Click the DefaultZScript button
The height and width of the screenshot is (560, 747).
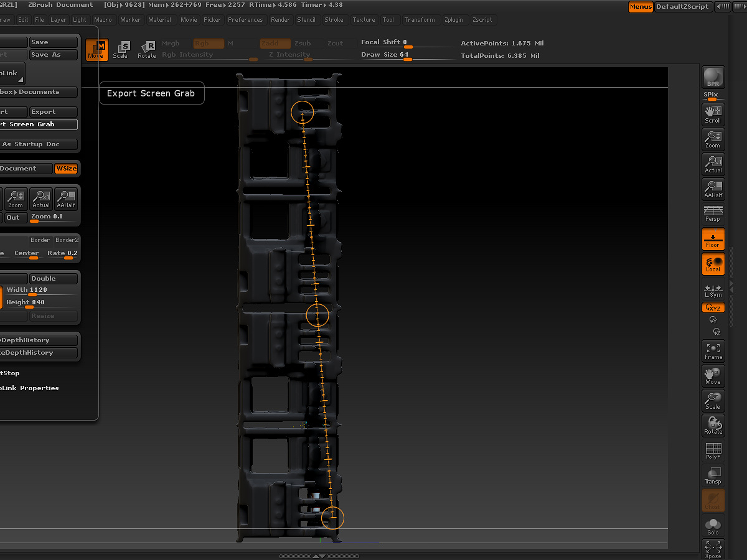682,7
